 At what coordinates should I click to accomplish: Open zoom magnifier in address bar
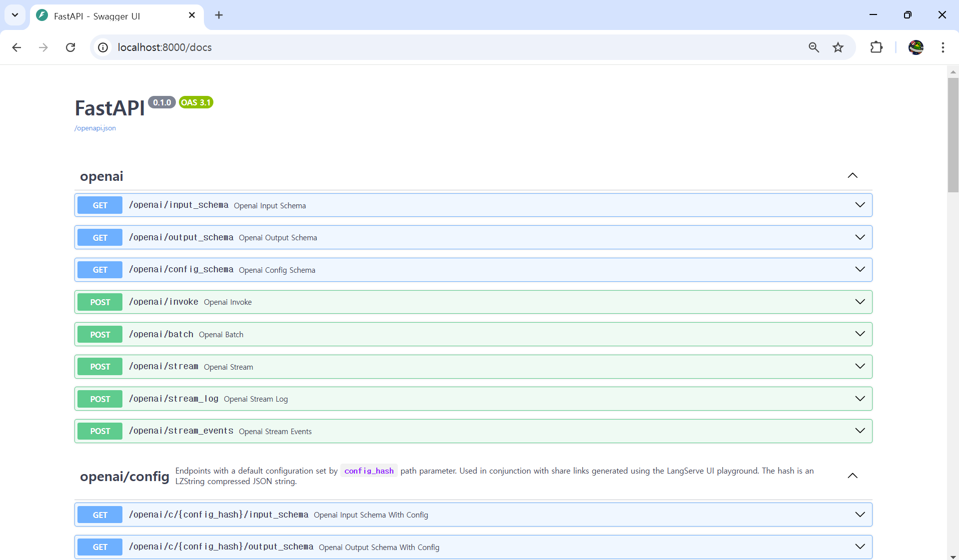[814, 47]
